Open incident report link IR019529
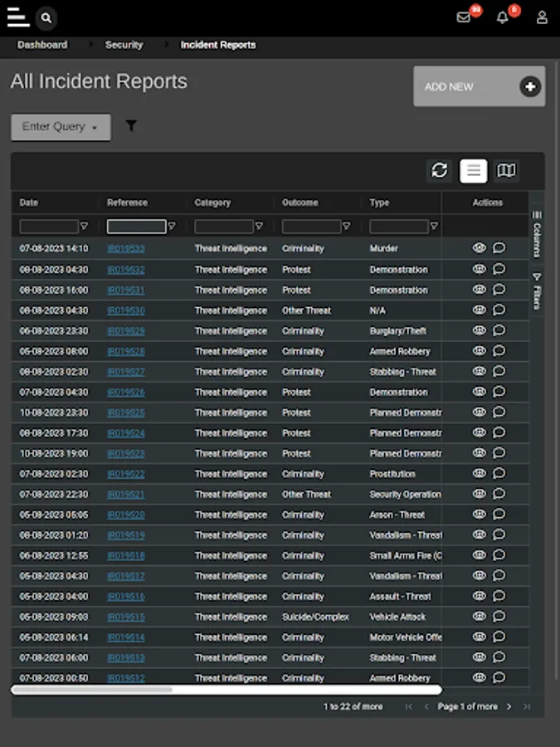 click(x=126, y=331)
